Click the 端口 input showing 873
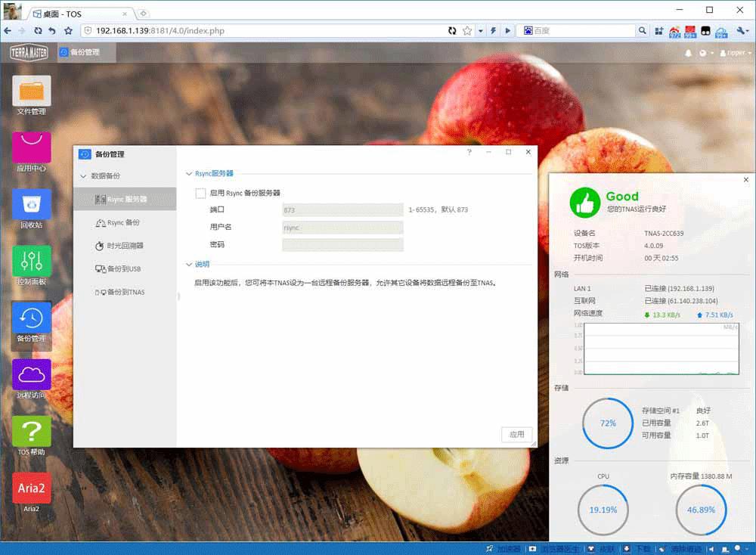The width and height of the screenshot is (756, 555). (342, 209)
